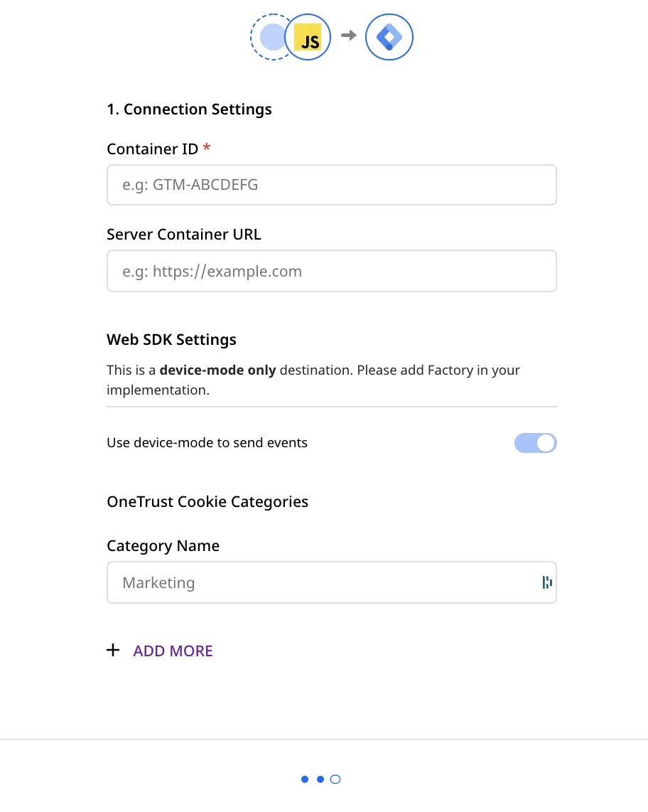Click the Category Name Marketing field
This screenshot has width=648, height=812.
[332, 582]
